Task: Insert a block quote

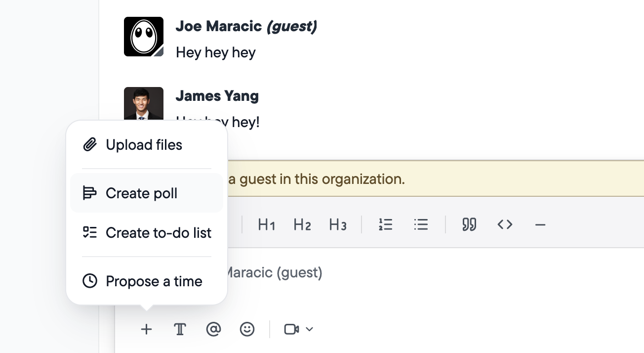Action: (x=469, y=225)
